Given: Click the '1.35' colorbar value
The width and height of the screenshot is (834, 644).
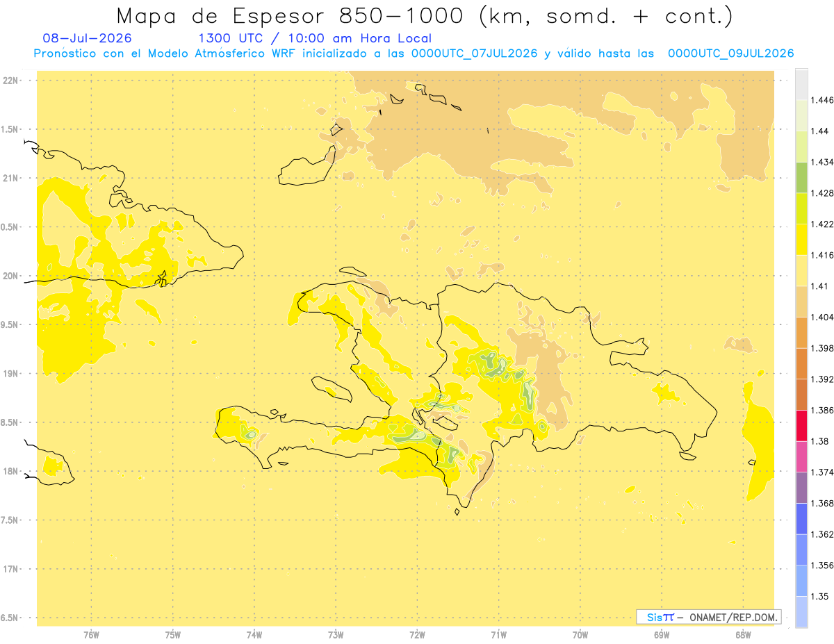Looking at the screenshot, I should [x=821, y=596].
